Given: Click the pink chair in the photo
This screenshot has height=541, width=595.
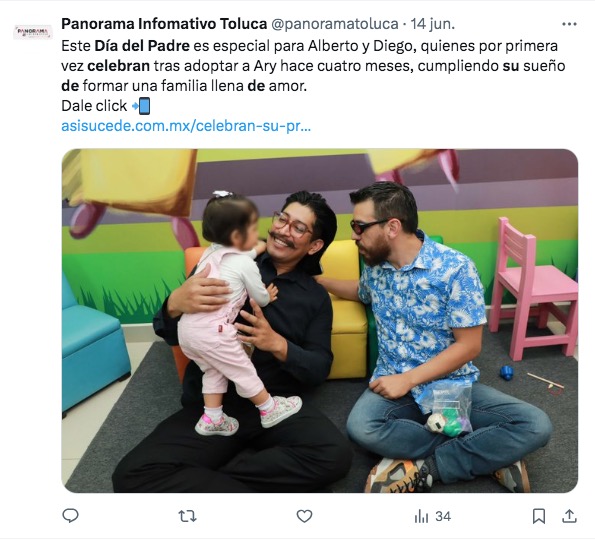Looking at the screenshot, I should [x=531, y=288].
